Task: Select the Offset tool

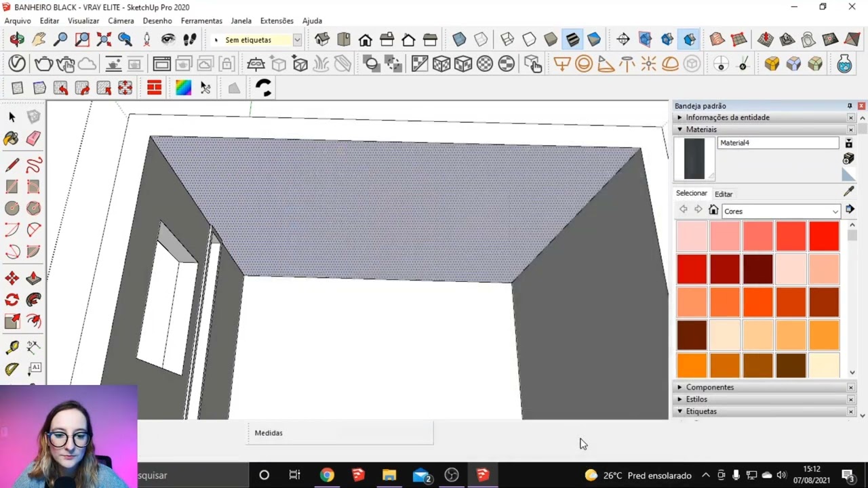Action: (x=33, y=321)
